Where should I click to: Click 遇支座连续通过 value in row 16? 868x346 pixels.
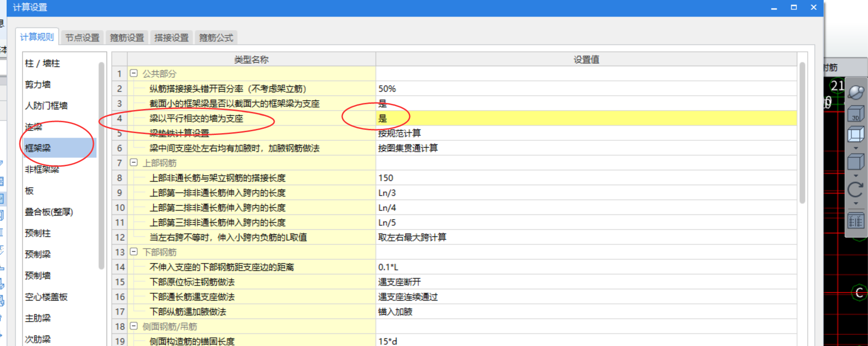coord(408,297)
